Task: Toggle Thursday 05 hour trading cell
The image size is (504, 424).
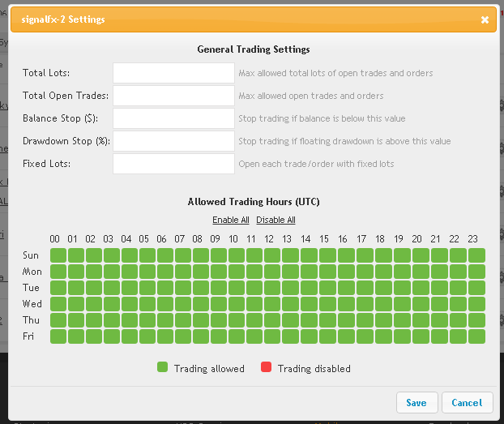Action: pos(147,320)
